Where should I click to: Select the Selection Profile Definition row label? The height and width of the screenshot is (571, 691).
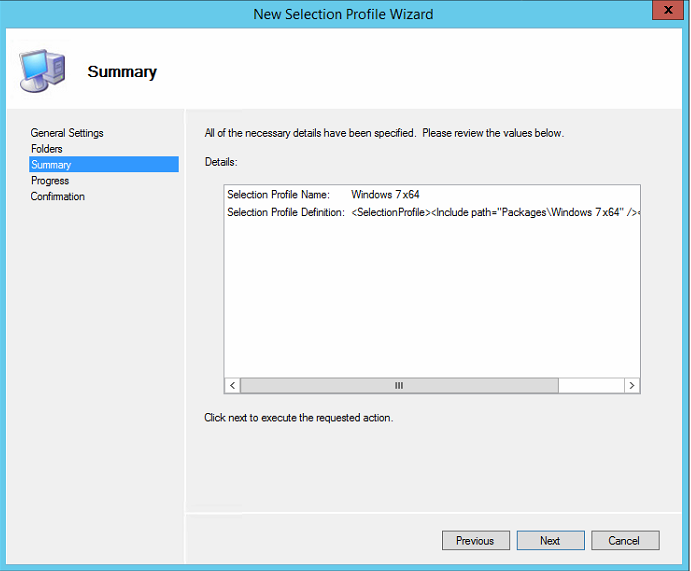(286, 213)
